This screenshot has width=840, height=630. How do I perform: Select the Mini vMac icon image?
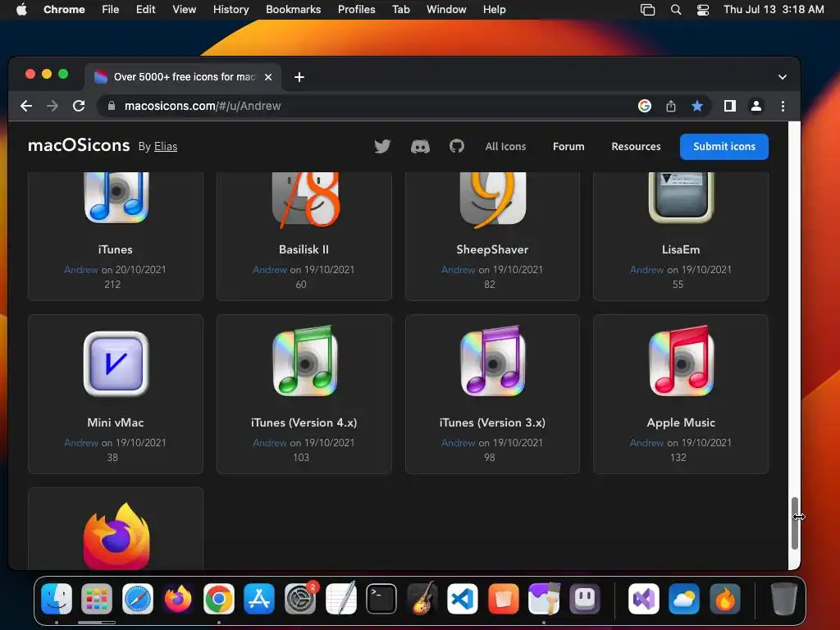[x=116, y=363]
